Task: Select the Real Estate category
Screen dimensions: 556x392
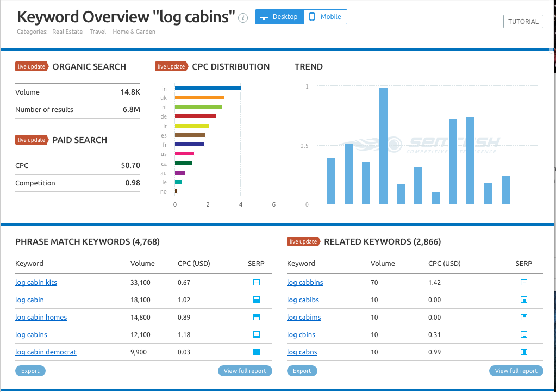Action: [x=67, y=32]
